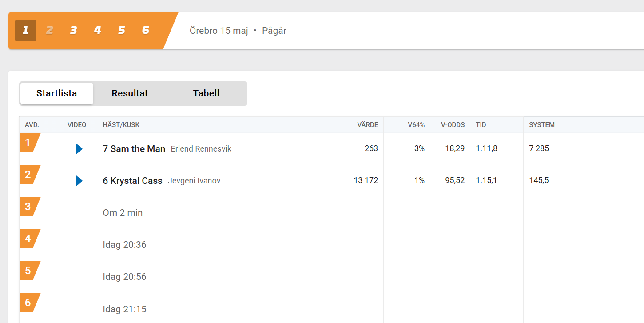The height and width of the screenshot is (323, 644).
Task: Select race number 5 in orange bar
Action: point(122,31)
